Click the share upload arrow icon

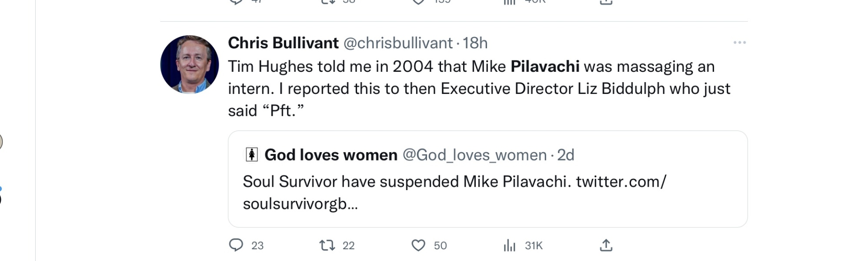[606, 245]
